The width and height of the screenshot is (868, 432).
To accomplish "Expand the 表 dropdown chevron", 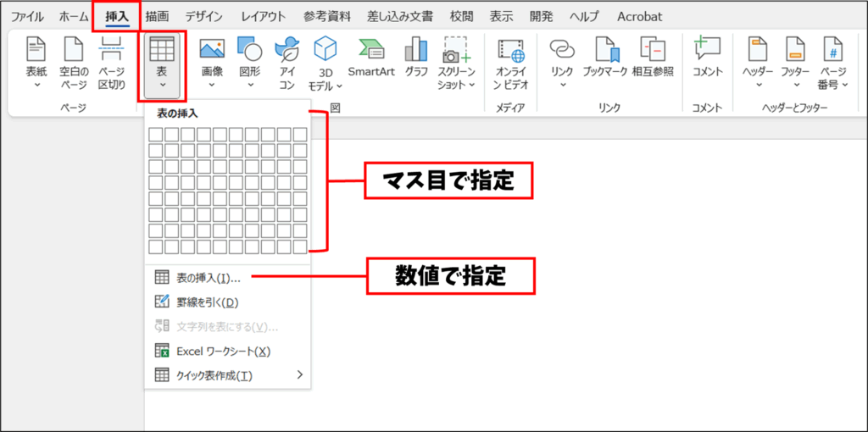I will (x=162, y=86).
